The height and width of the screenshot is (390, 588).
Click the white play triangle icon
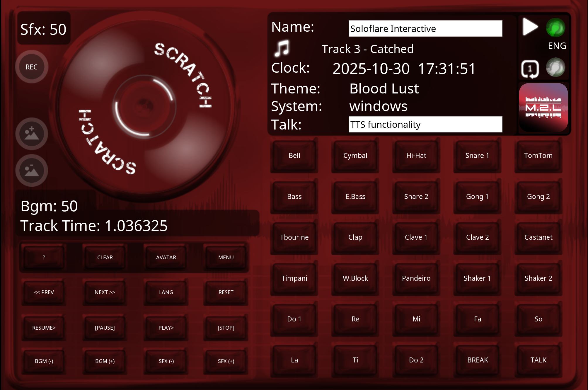click(x=530, y=27)
